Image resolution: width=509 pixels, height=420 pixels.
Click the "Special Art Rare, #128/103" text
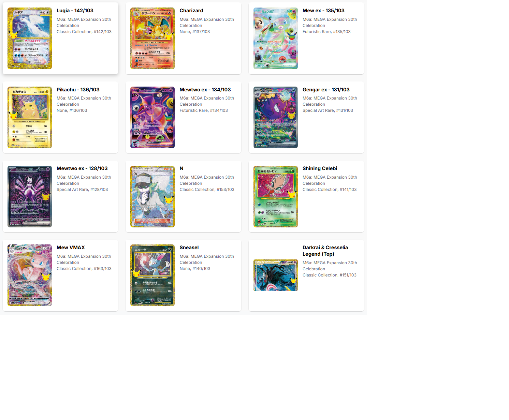(82, 190)
